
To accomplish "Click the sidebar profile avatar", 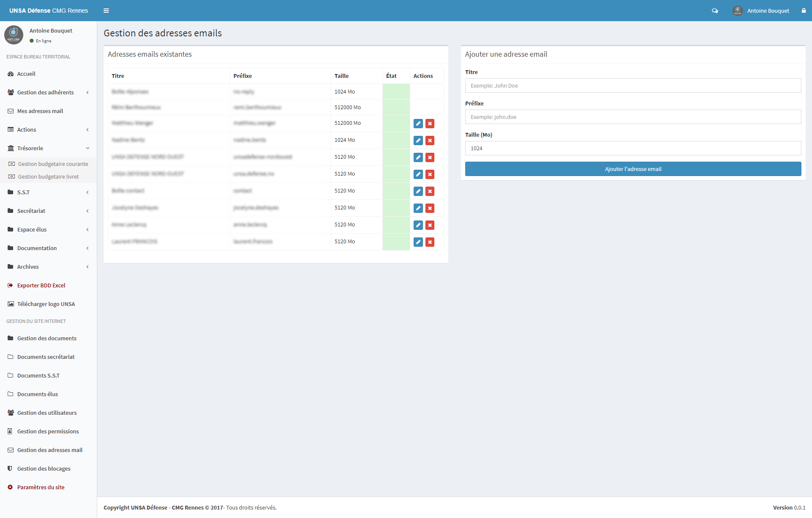I will (14, 35).
